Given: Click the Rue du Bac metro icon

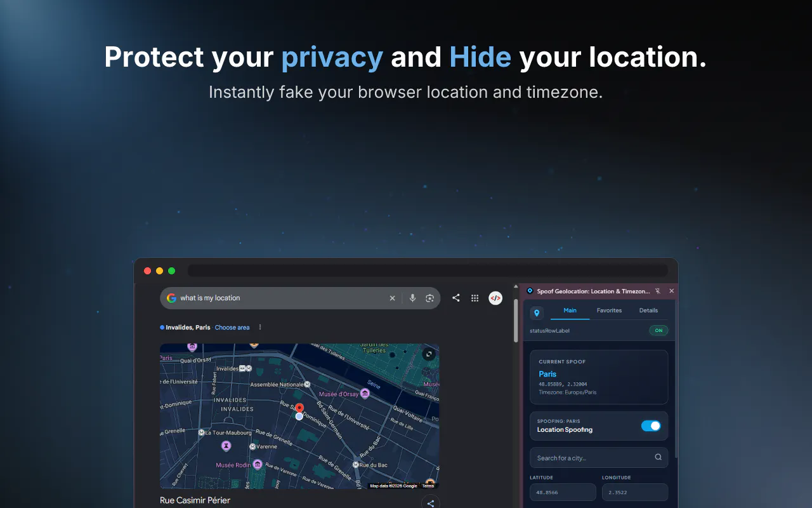Looking at the screenshot, I should [357, 465].
